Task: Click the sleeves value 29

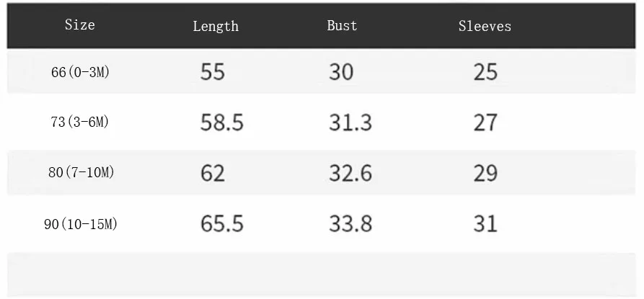Action: coord(485,173)
